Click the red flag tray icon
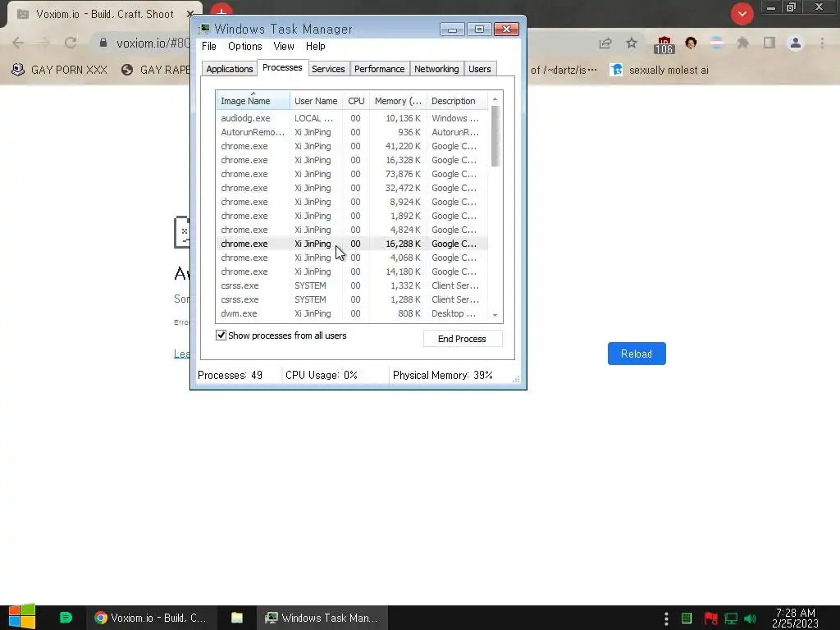 pyautogui.click(x=711, y=619)
